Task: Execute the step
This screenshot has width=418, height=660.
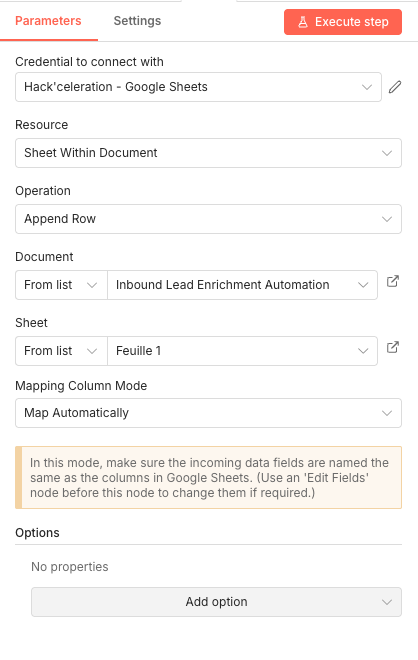Action: click(x=343, y=22)
